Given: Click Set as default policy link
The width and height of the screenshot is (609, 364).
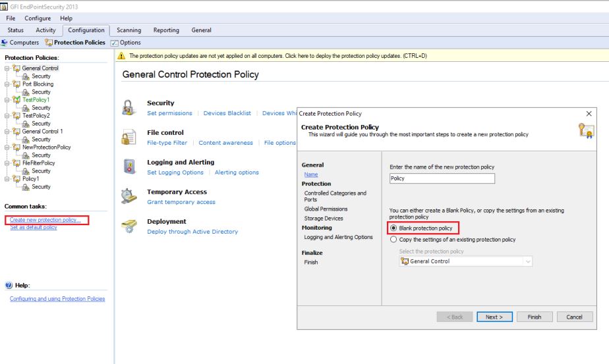Looking at the screenshot, I should [x=34, y=227].
